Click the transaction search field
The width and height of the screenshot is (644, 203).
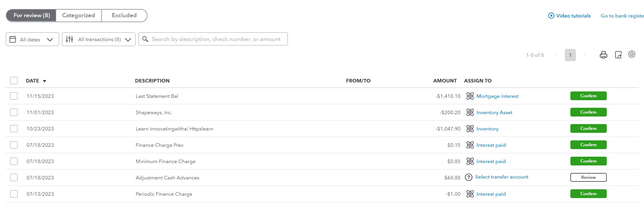(x=216, y=39)
